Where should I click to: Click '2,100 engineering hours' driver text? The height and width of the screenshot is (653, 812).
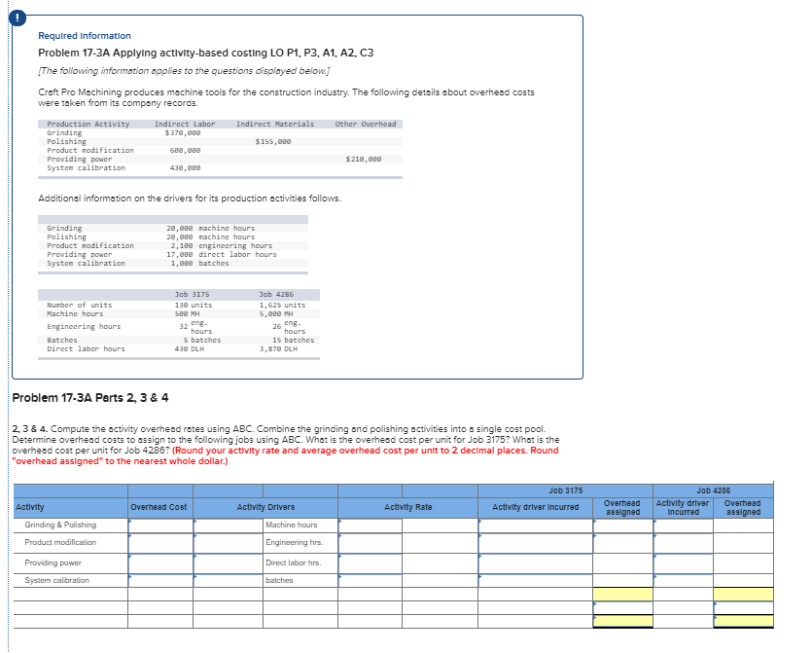click(222, 245)
